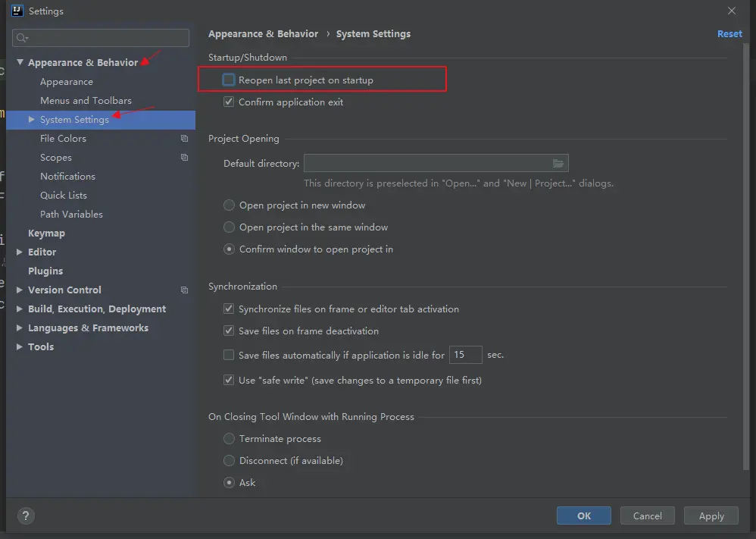Open Quick Lists settings

[x=64, y=195]
